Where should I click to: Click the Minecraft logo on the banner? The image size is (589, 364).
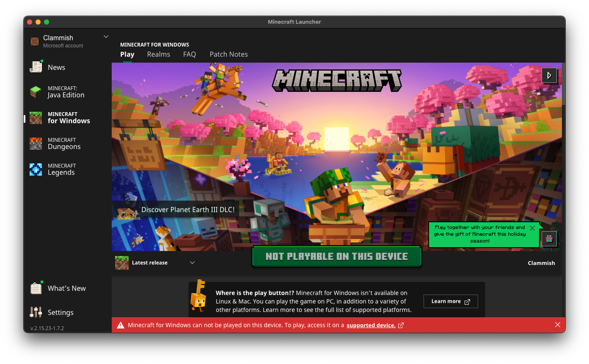337,80
